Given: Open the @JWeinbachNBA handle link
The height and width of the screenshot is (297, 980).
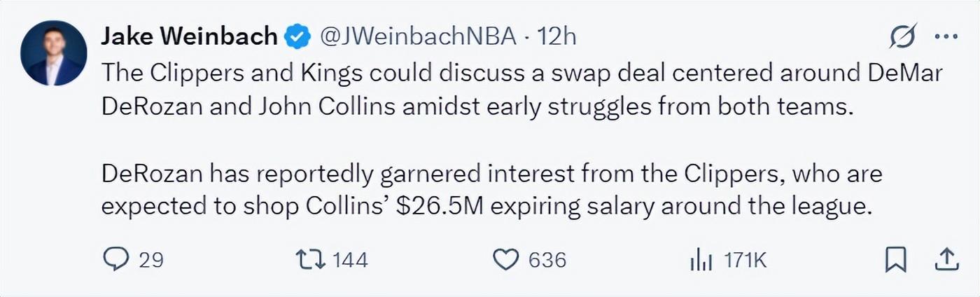Looking at the screenshot, I should click(419, 36).
